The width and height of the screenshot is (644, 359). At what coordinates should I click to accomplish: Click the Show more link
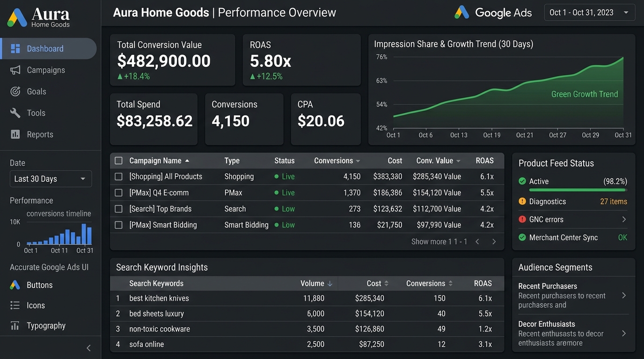pyautogui.click(x=428, y=242)
